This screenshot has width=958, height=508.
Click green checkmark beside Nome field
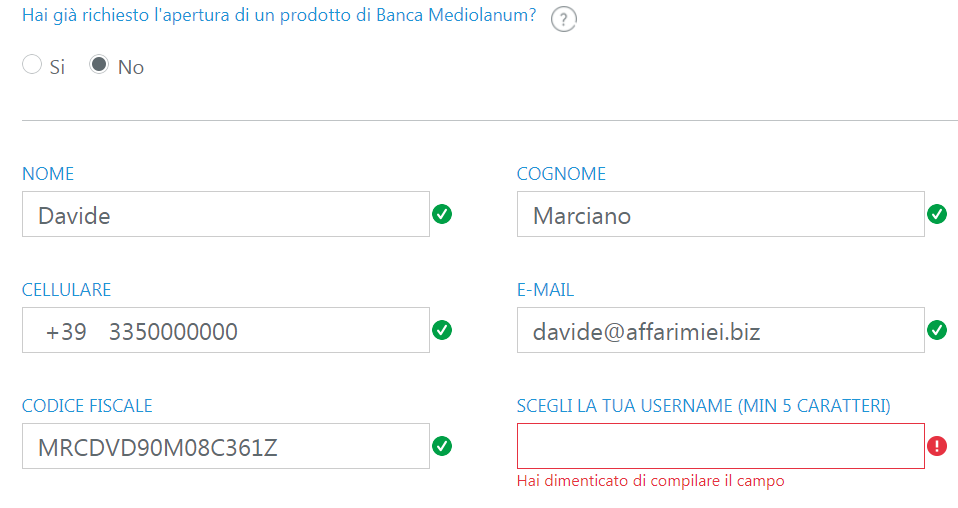442,214
